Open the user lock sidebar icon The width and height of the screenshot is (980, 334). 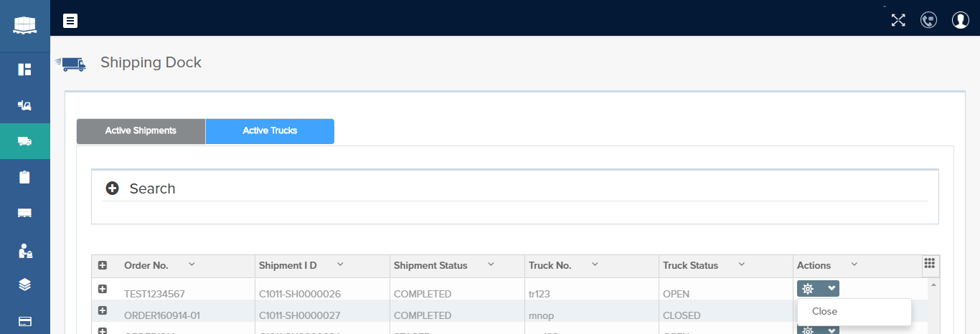pos(24,251)
